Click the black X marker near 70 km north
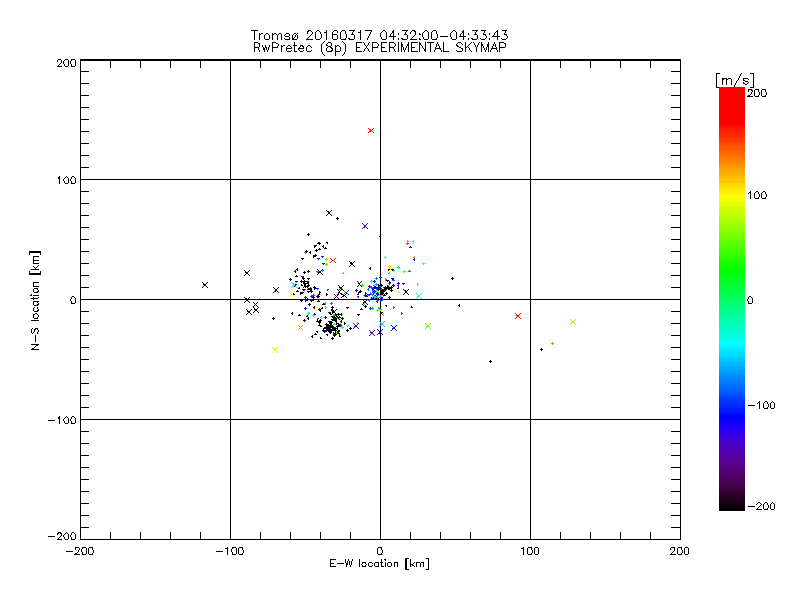 pos(329,213)
